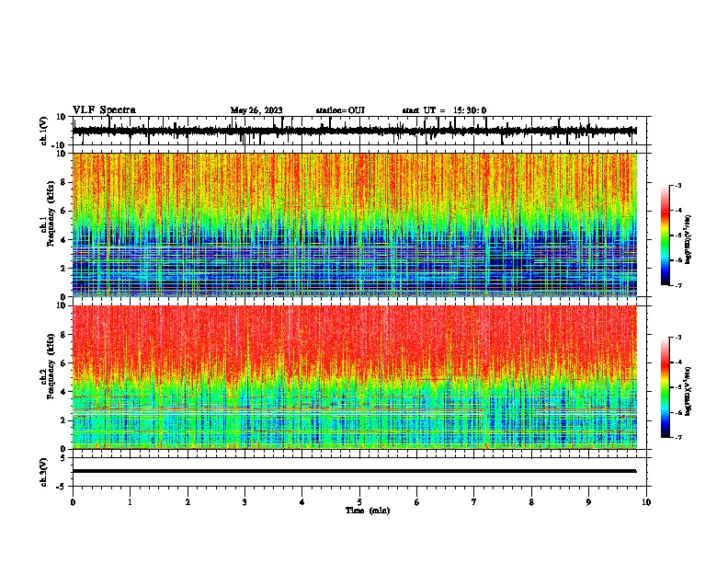
Task: Click inside the ch.2 spectrogram panel
Action: [x=354, y=377]
